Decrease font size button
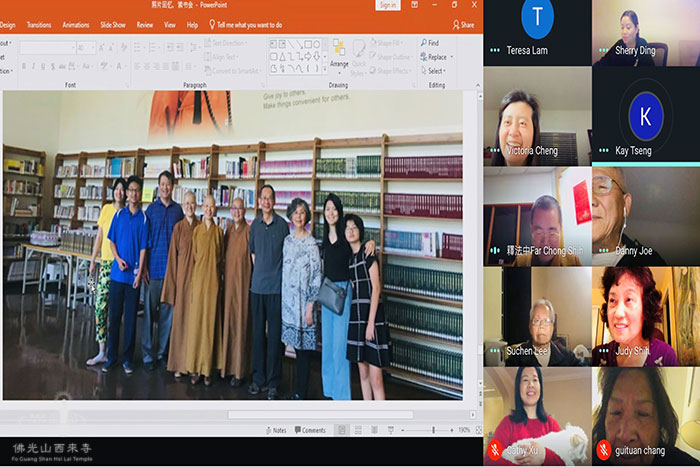Screen dimensions: 700x467 coord(111,48)
